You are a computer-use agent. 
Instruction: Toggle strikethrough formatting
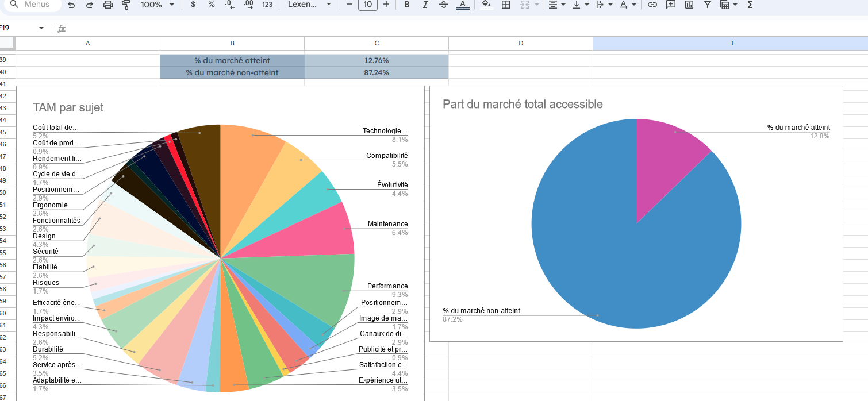point(443,5)
